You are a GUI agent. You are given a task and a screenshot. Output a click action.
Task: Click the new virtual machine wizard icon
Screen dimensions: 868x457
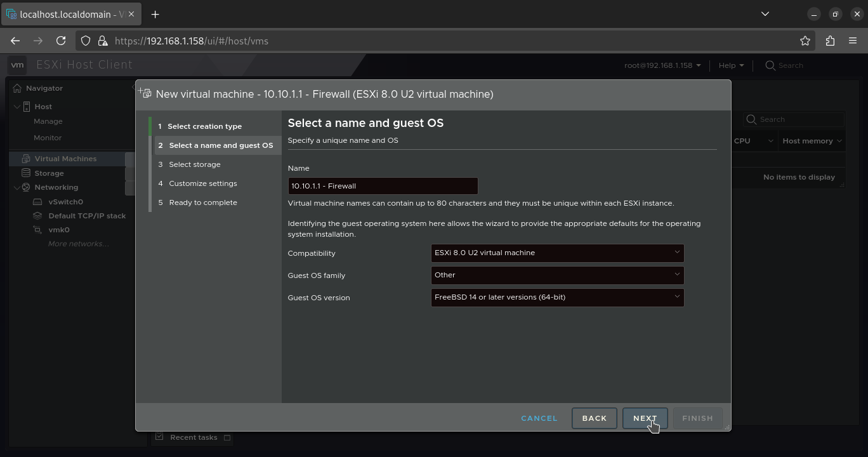pos(145,93)
